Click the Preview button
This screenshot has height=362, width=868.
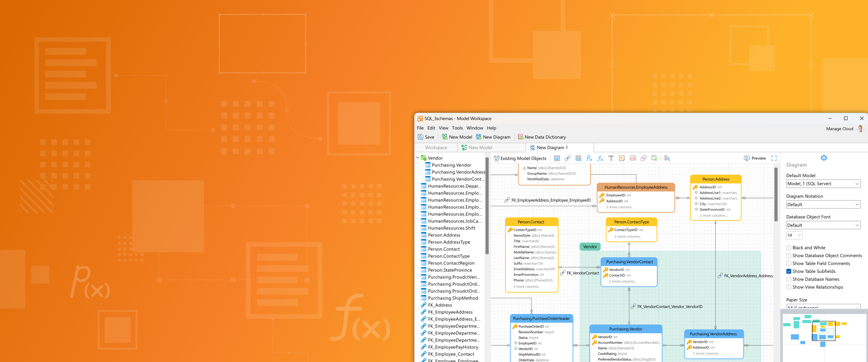pos(755,158)
